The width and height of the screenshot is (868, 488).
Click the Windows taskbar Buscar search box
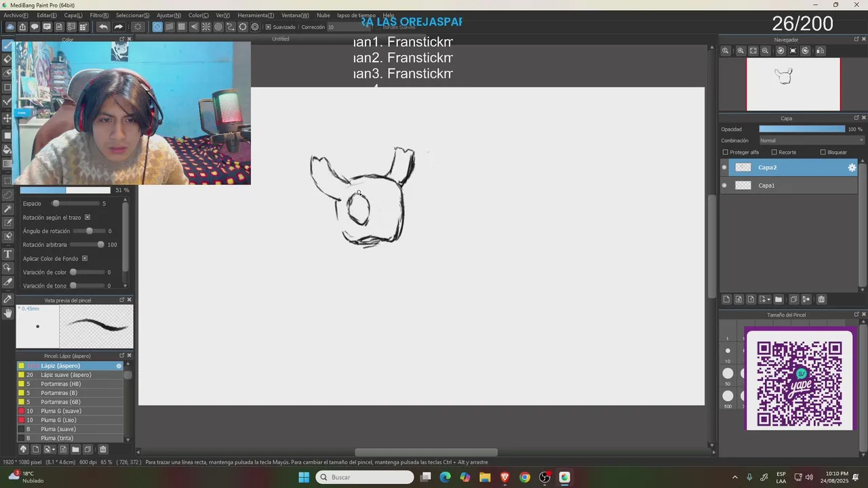[x=366, y=477]
